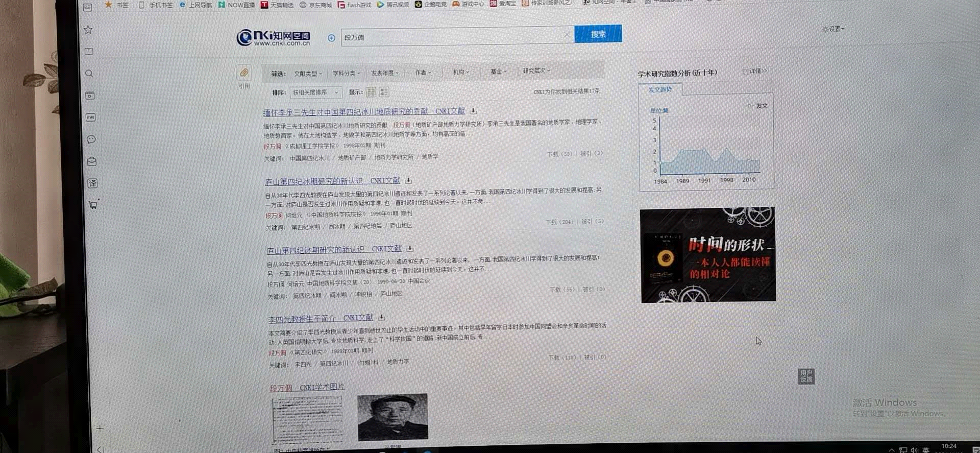The width and height of the screenshot is (980, 453).
Task: Expand the 发表年度 filter dropdown
Action: coord(384,73)
